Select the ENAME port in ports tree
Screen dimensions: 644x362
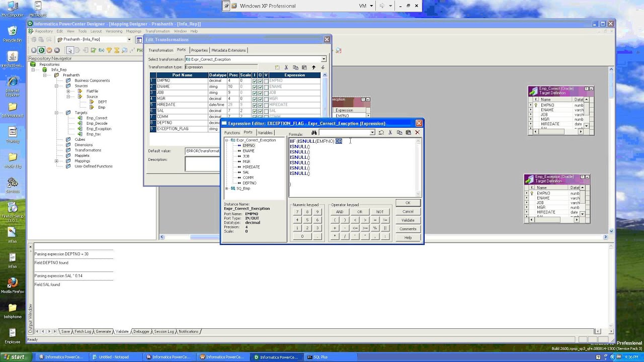[x=248, y=151]
